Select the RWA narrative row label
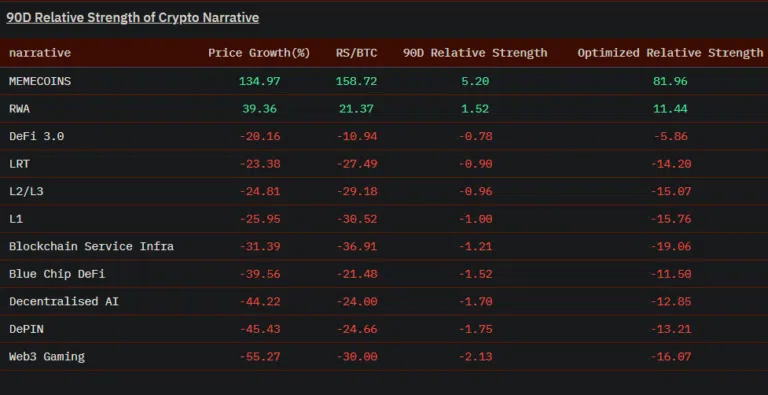Screen dimensions: 768x395 (x=19, y=108)
